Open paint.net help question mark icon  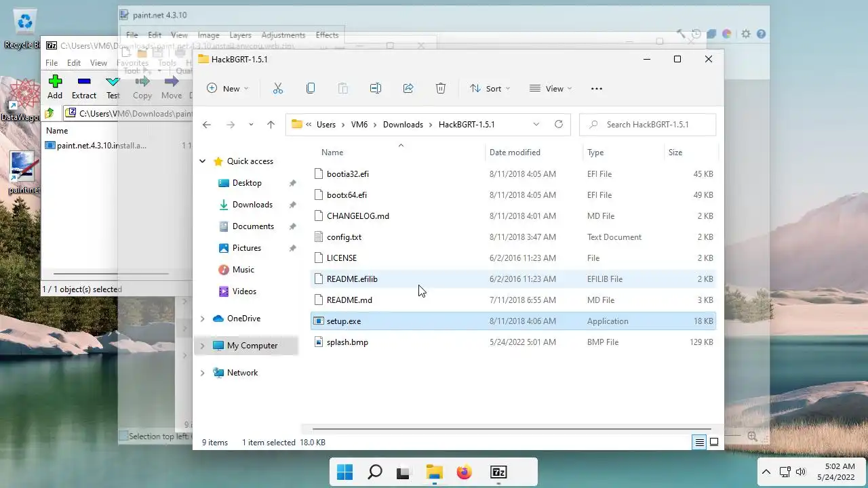click(x=761, y=34)
